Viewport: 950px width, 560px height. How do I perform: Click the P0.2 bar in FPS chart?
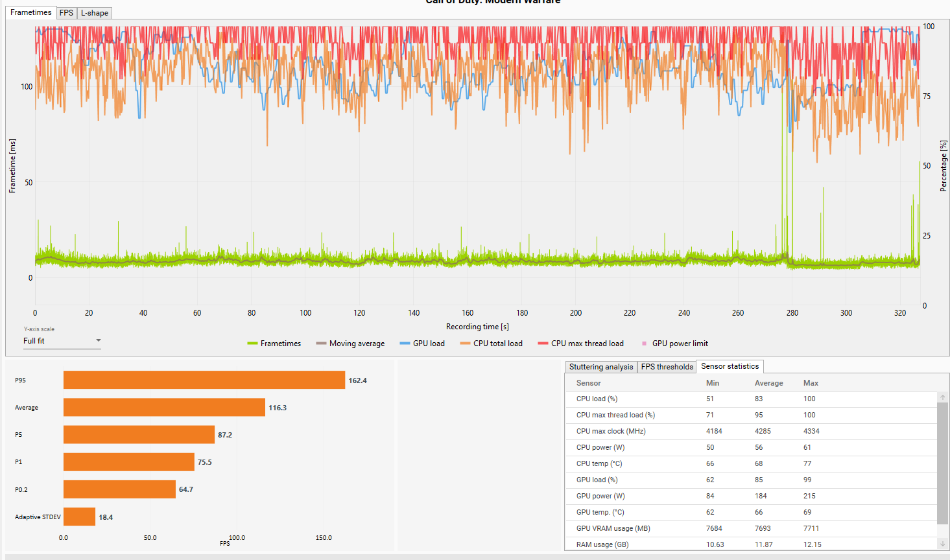tap(119, 489)
